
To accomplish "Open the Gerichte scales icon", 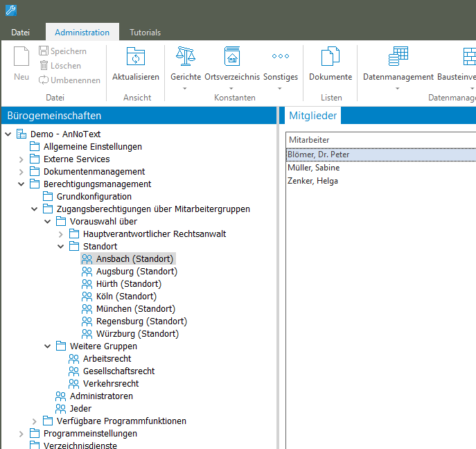I will 186,58.
